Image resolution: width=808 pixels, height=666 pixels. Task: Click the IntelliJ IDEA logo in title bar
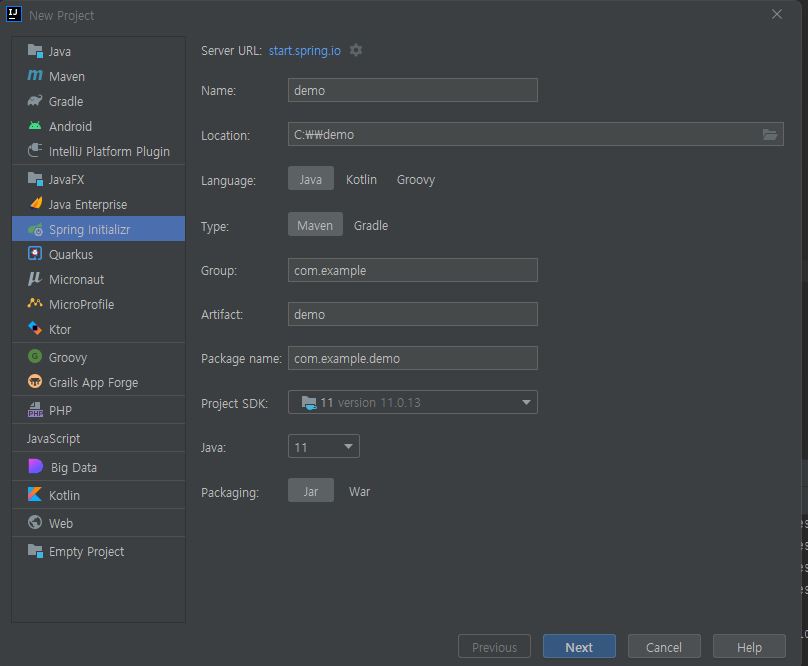[x=14, y=14]
